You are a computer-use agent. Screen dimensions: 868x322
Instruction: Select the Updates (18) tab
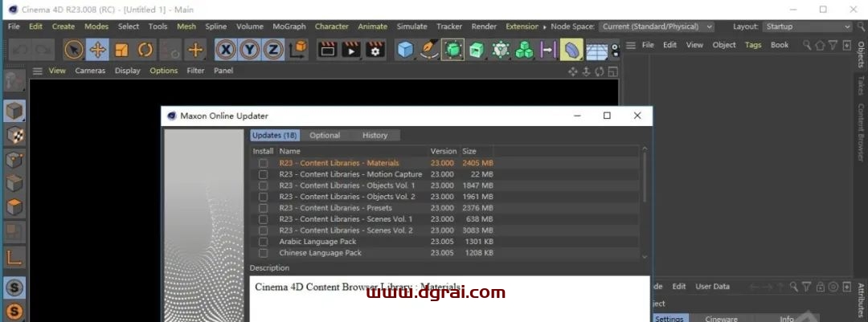click(275, 135)
